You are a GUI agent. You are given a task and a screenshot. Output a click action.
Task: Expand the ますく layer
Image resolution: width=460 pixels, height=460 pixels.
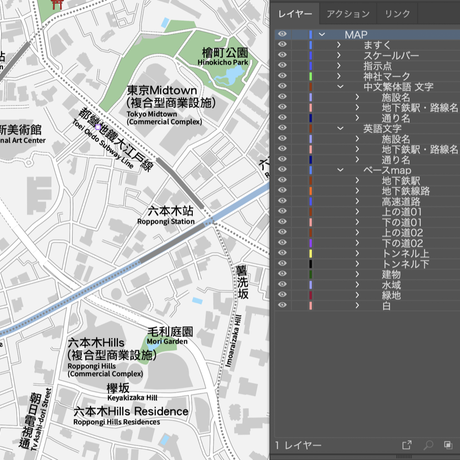[339, 45]
